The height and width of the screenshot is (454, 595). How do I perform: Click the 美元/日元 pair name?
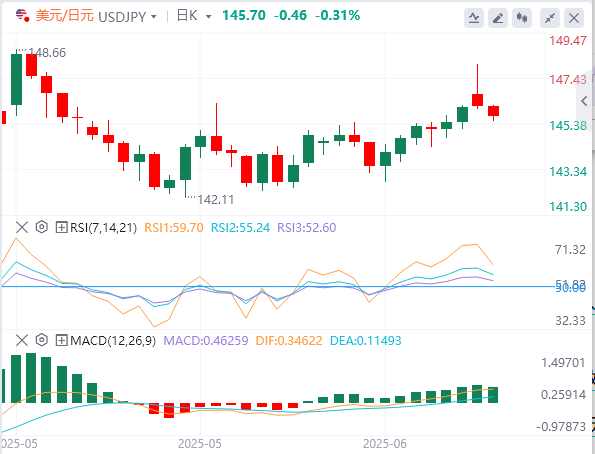click(65, 16)
